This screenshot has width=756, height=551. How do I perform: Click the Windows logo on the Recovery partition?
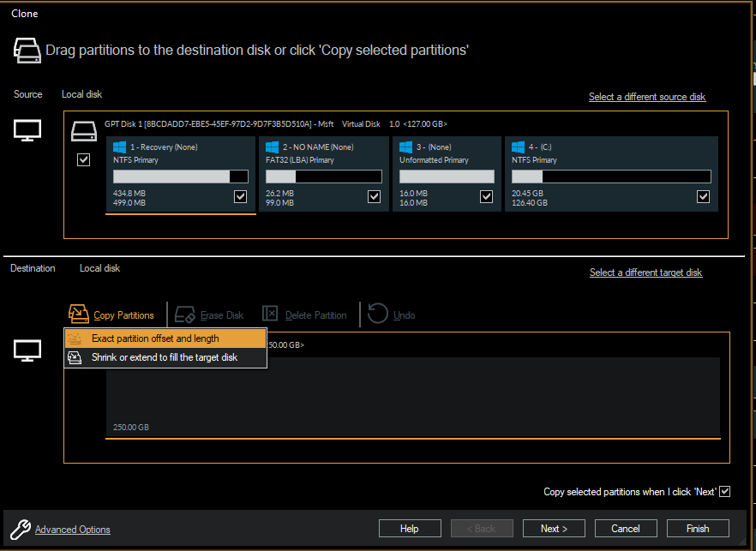click(x=119, y=147)
